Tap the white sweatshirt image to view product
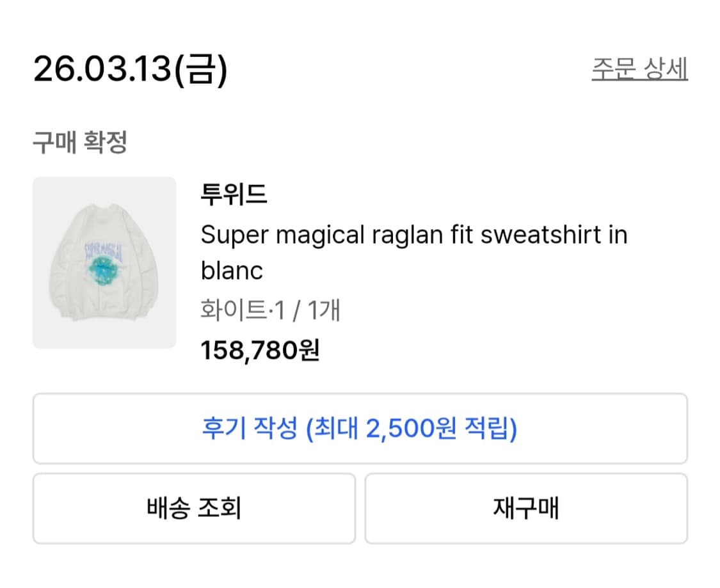The image size is (720, 588). [x=104, y=261]
